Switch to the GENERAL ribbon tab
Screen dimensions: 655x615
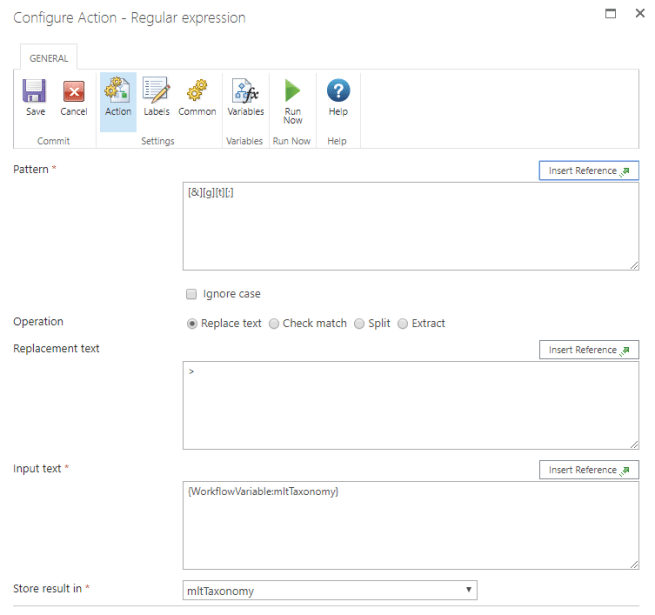point(48,58)
